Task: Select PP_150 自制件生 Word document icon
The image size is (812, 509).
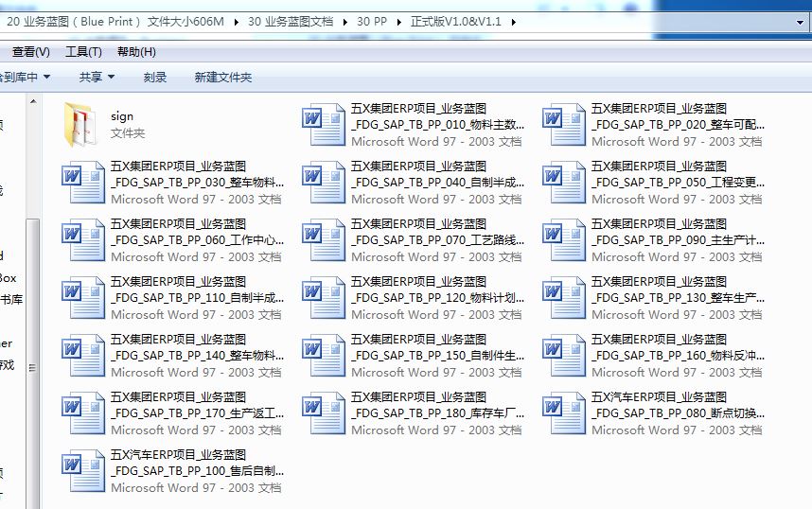Action: [x=324, y=355]
